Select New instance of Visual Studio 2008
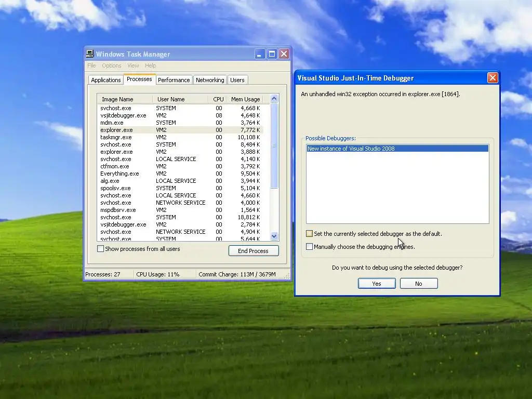This screenshot has width=532, height=399. (x=397, y=149)
